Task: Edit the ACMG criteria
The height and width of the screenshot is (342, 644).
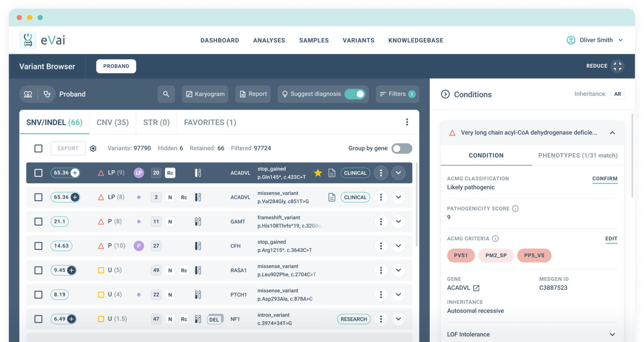Action: pos(611,238)
